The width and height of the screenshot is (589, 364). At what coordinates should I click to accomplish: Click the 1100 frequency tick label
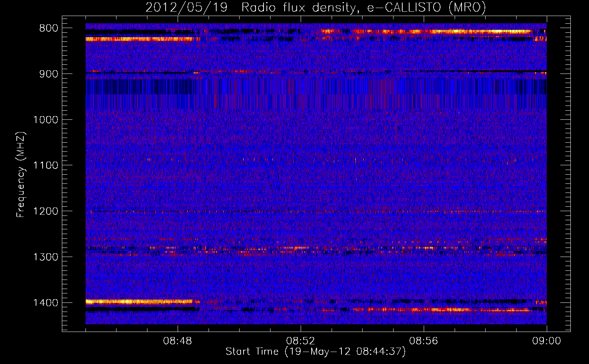tap(46, 166)
